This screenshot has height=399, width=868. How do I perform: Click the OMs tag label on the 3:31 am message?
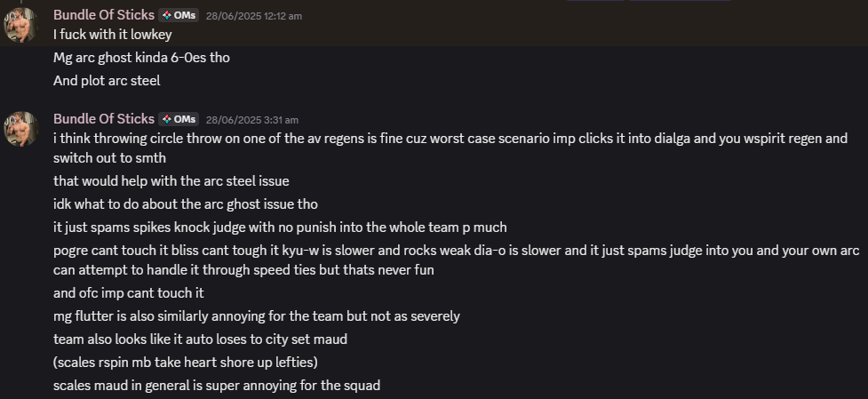point(185,119)
